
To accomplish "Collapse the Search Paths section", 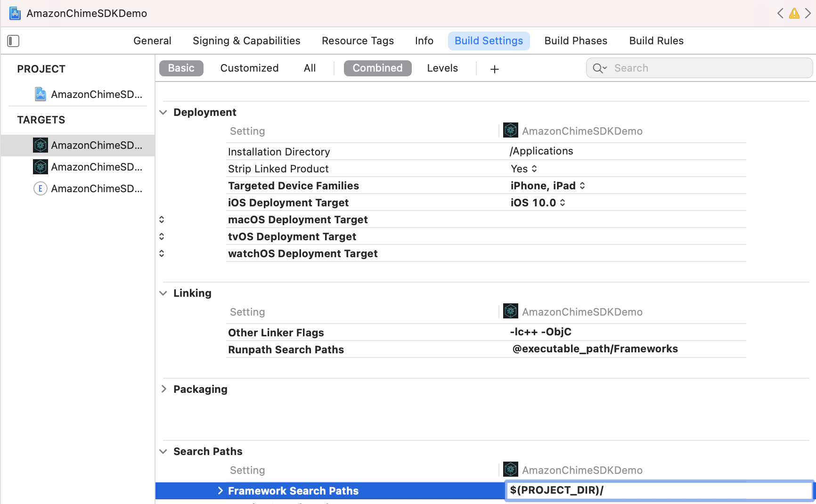I will click(x=163, y=452).
